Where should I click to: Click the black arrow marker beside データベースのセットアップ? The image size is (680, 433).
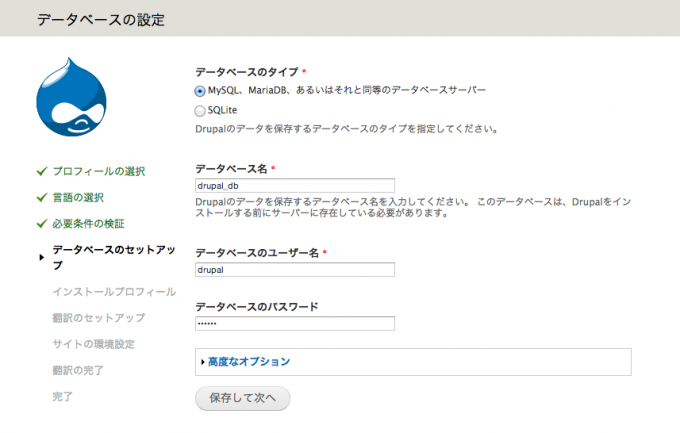pos(41,258)
